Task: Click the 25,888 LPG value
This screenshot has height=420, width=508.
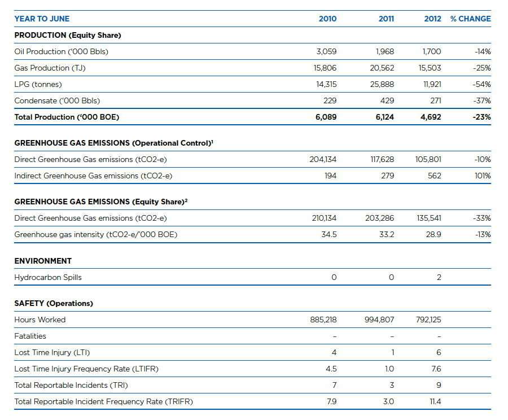Action: pos(382,85)
